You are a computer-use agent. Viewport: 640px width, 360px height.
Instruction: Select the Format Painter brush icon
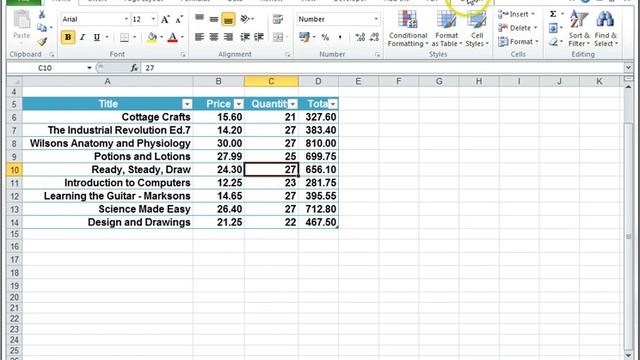pyautogui.click(x=42, y=41)
